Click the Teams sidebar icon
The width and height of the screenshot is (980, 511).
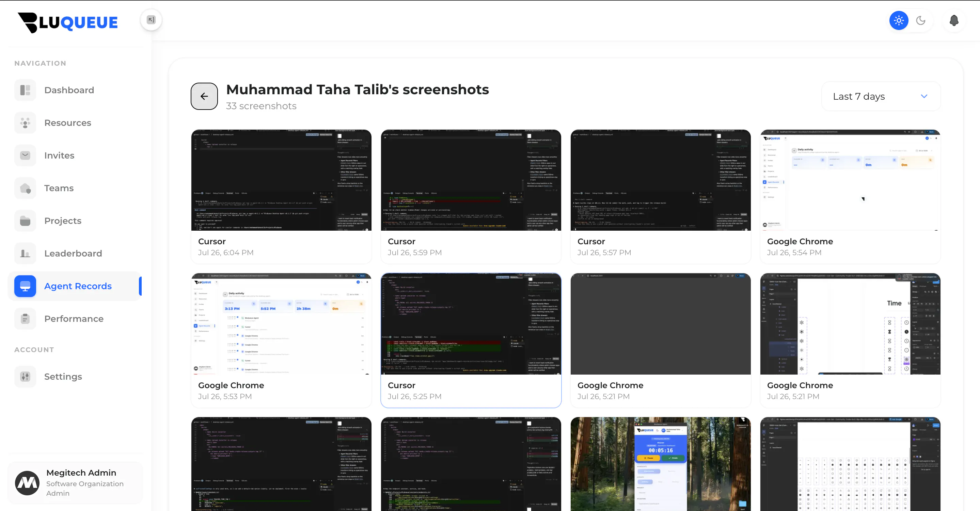[x=25, y=188]
